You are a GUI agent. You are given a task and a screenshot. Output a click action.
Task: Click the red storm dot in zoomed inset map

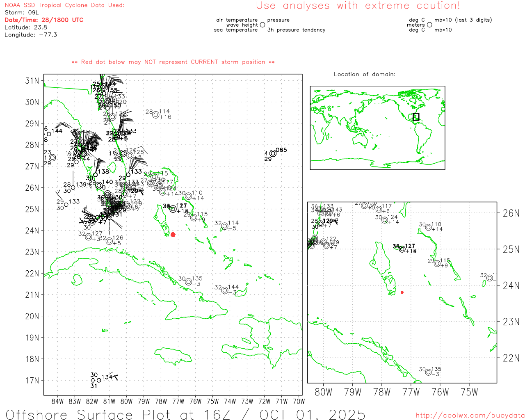pyautogui.click(x=402, y=292)
